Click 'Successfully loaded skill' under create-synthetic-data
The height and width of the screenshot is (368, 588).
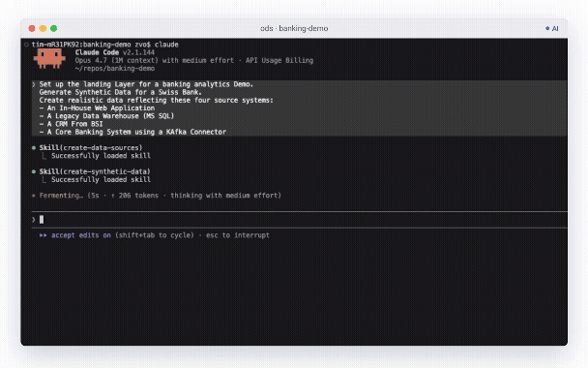pyautogui.click(x=101, y=180)
